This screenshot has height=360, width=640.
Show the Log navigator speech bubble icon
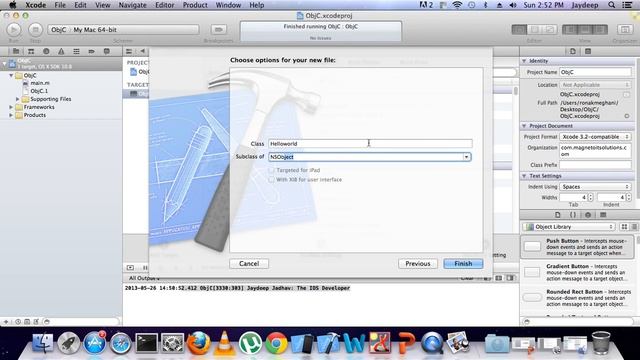(x=107, y=51)
